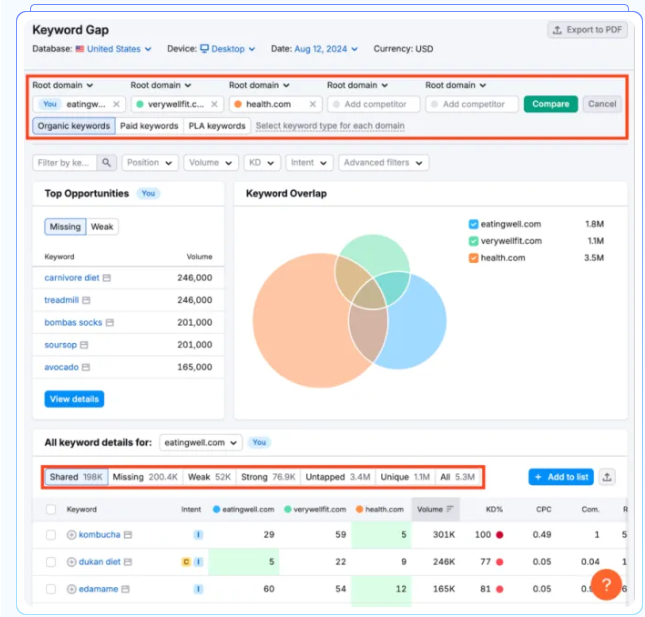Click SERP icon next to dukan diet keyword

(x=128, y=562)
